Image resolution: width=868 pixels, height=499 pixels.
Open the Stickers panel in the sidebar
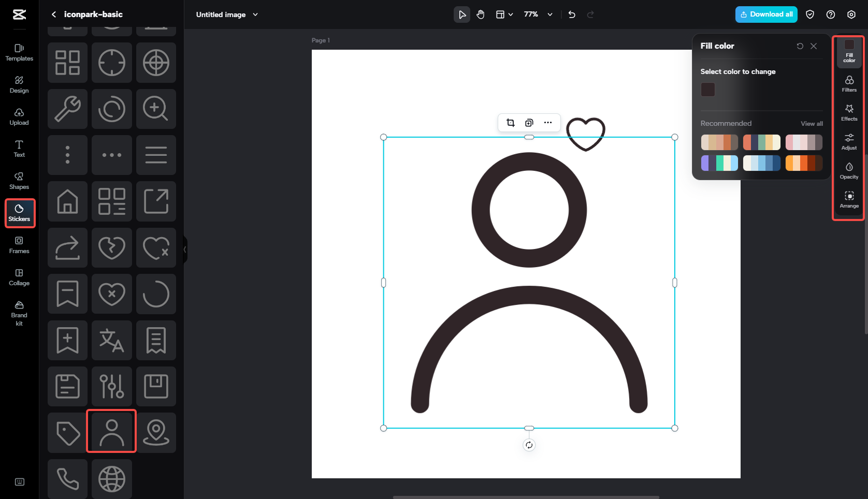point(19,213)
